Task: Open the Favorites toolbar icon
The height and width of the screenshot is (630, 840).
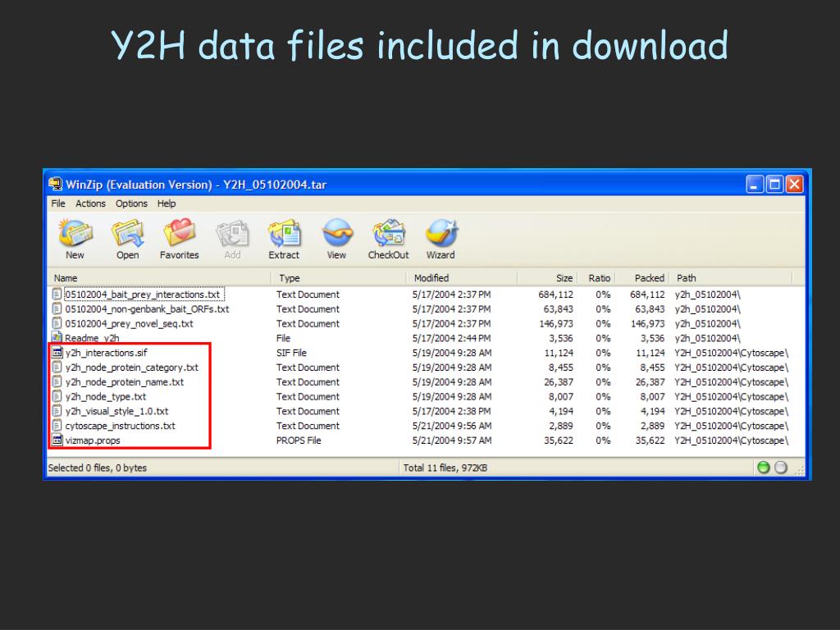Action: click(x=180, y=234)
